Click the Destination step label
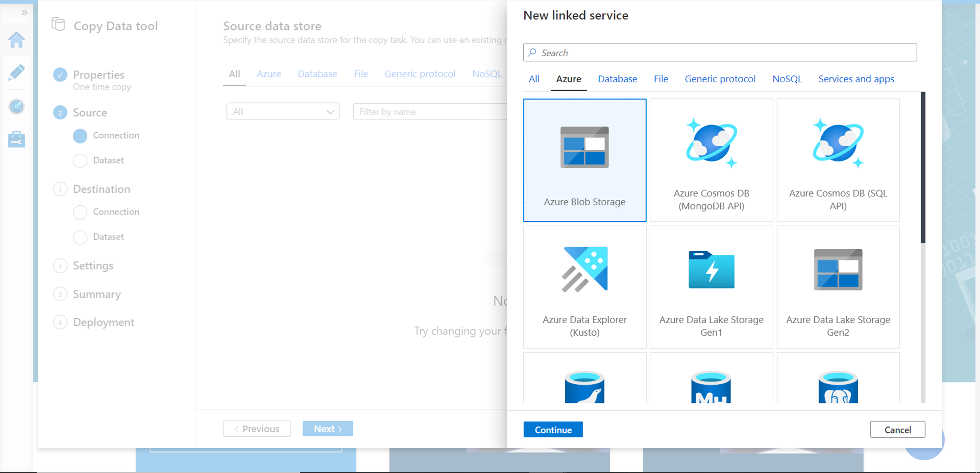This screenshot has height=473, width=980. 101,189
